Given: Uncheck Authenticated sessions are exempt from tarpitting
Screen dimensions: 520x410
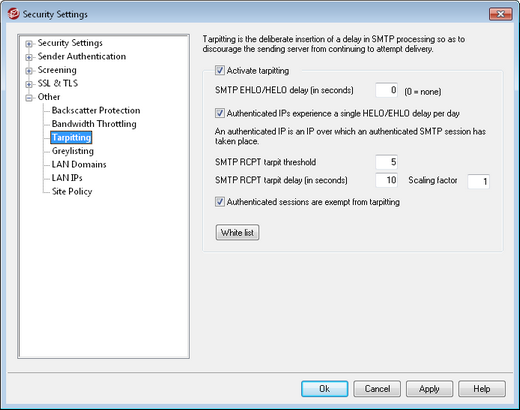Looking at the screenshot, I should tap(220, 202).
